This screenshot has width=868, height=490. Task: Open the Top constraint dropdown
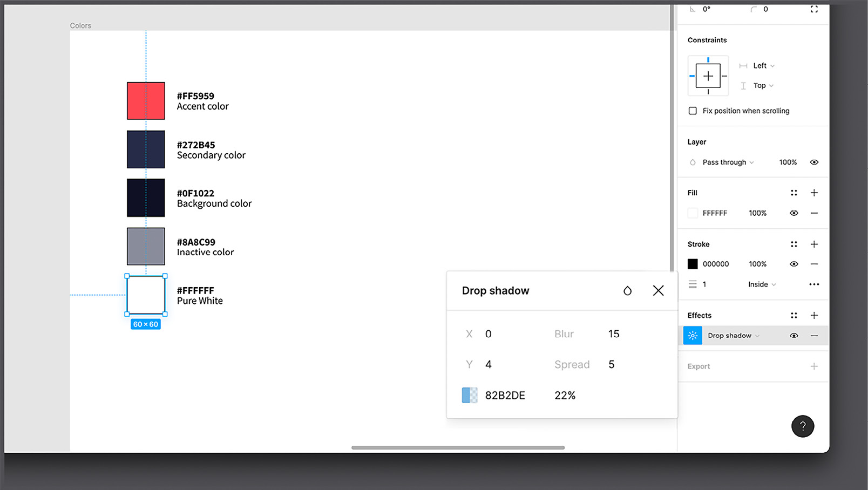point(762,85)
